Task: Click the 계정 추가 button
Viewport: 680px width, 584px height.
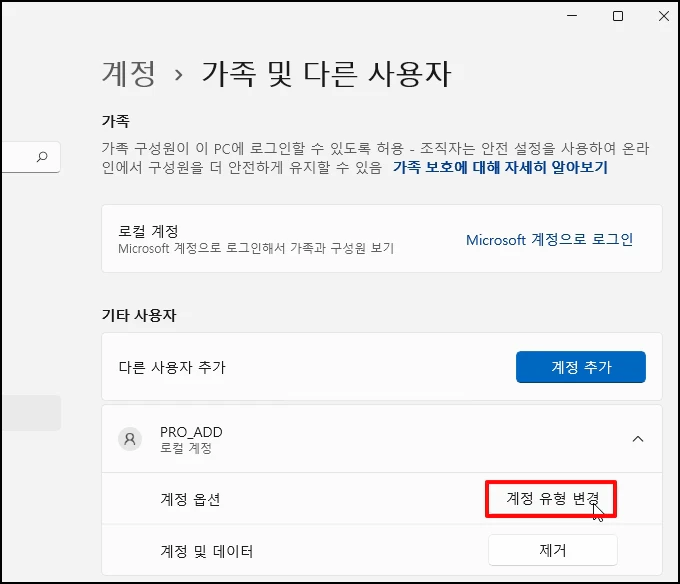Action: point(581,367)
